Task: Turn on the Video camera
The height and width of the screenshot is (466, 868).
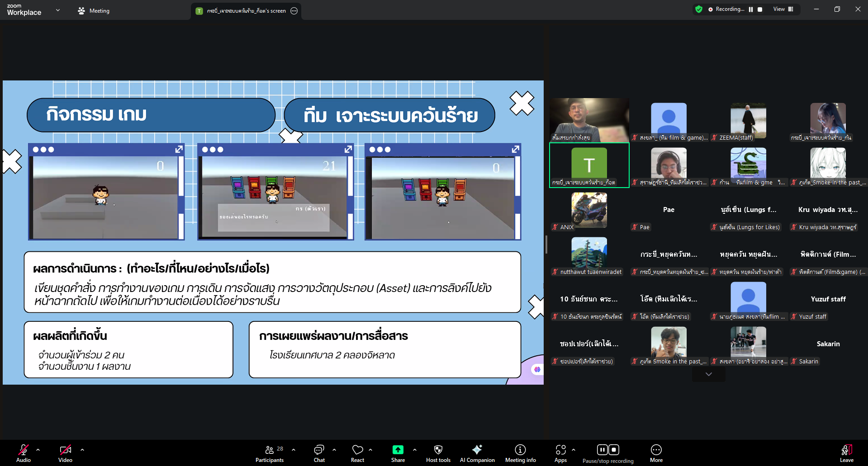Action: tap(65, 453)
